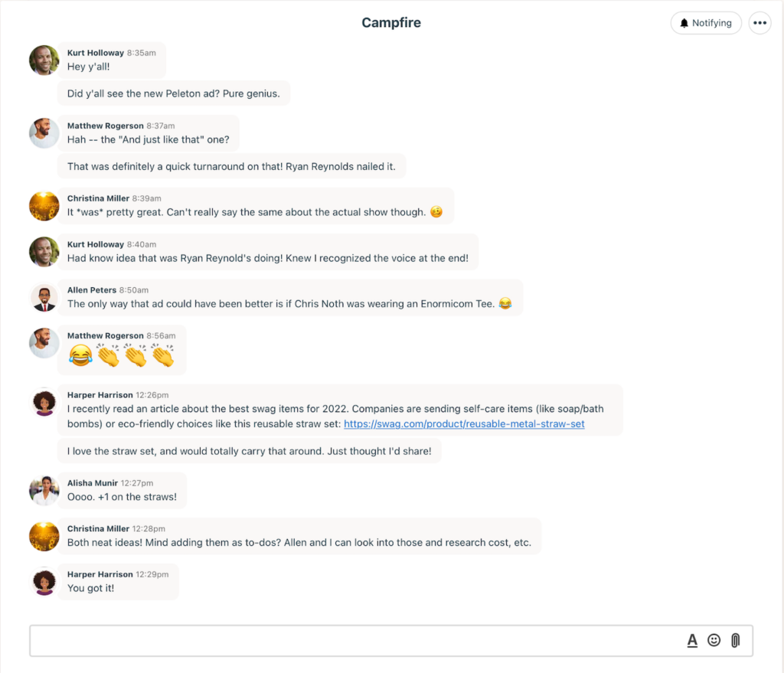
Task: Attach a file with paperclip icon
Action: point(736,641)
